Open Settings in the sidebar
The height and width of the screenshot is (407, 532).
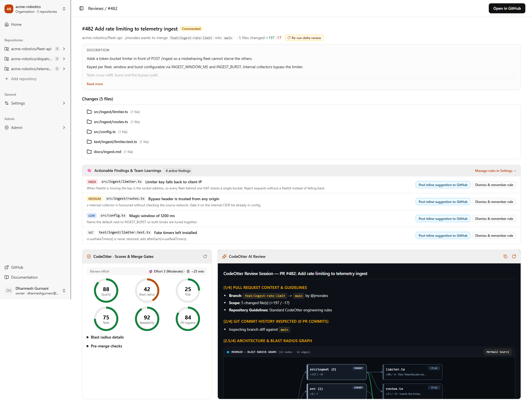click(x=35, y=103)
